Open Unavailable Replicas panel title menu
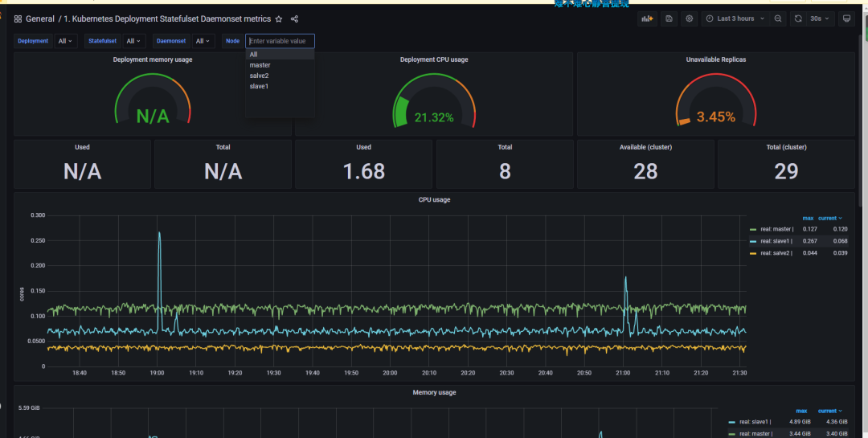The width and height of the screenshot is (868, 438). click(x=716, y=59)
